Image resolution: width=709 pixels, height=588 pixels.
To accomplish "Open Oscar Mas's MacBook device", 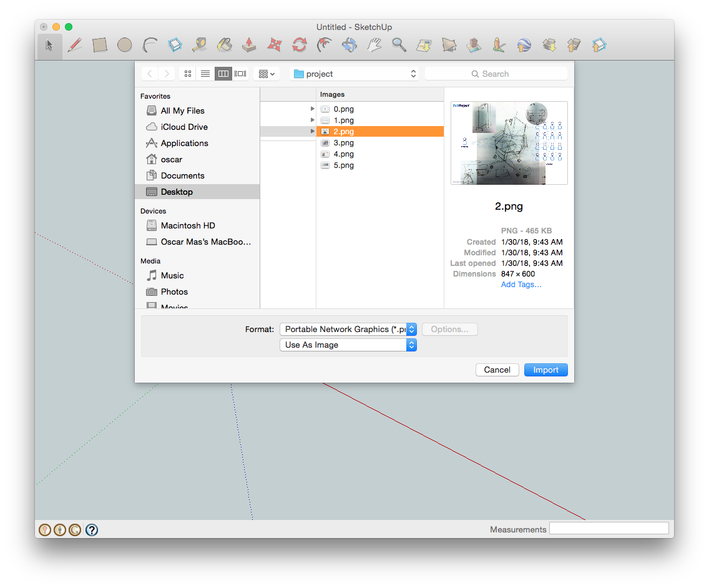I will coord(197,242).
